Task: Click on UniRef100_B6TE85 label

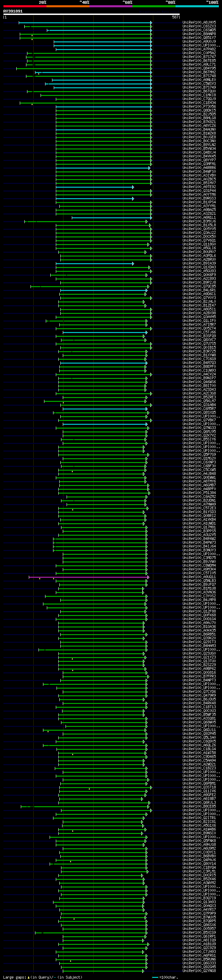Action: click(x=199, y=60)
